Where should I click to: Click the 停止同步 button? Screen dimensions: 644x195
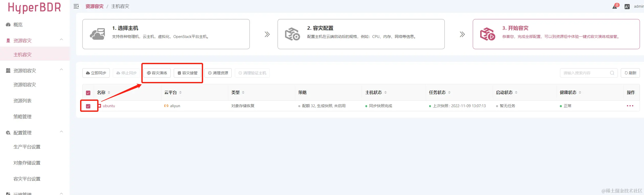tap(126, 73)
